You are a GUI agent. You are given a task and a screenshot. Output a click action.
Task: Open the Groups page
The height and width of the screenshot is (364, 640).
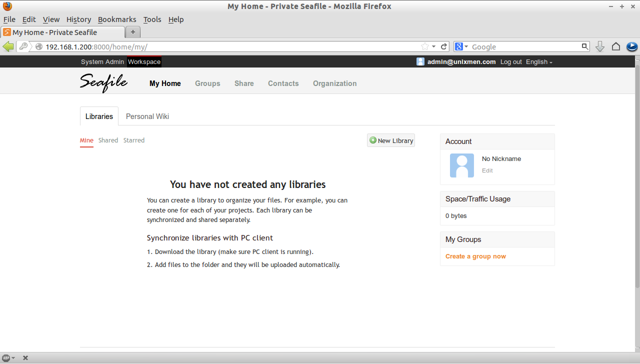pos(207,83)
